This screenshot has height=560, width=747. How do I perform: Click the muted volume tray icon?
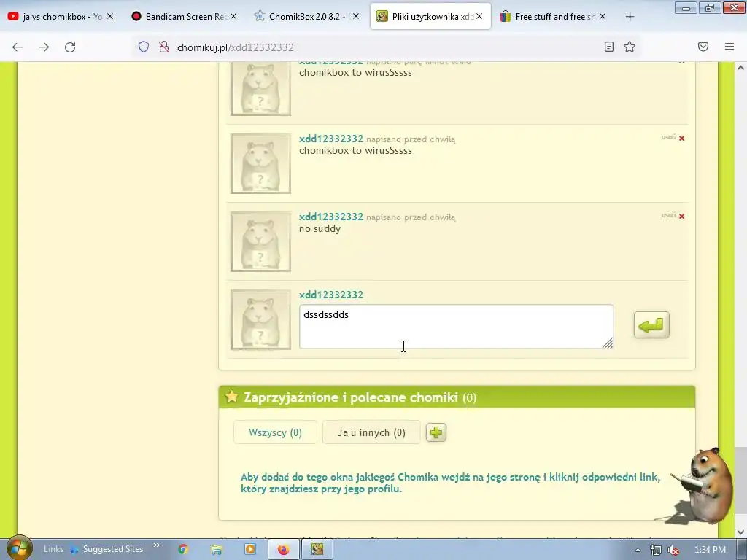coord(673,550)
